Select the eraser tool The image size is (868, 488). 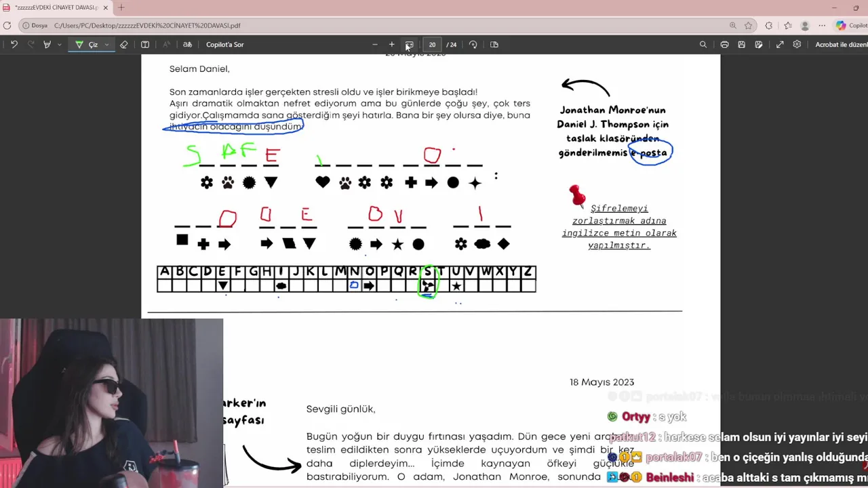[x=123, y=45]
